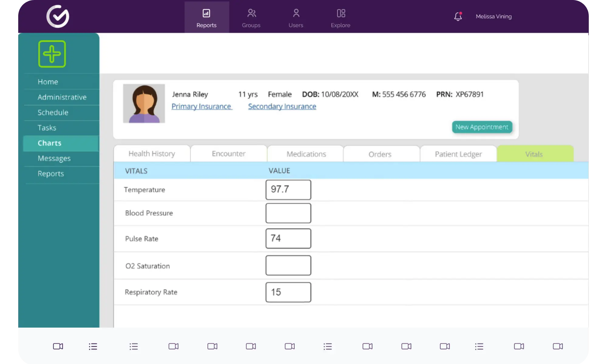Open the Primary Insurance link
The height and width of the screenshot is (364, 607).
[202, 106]
